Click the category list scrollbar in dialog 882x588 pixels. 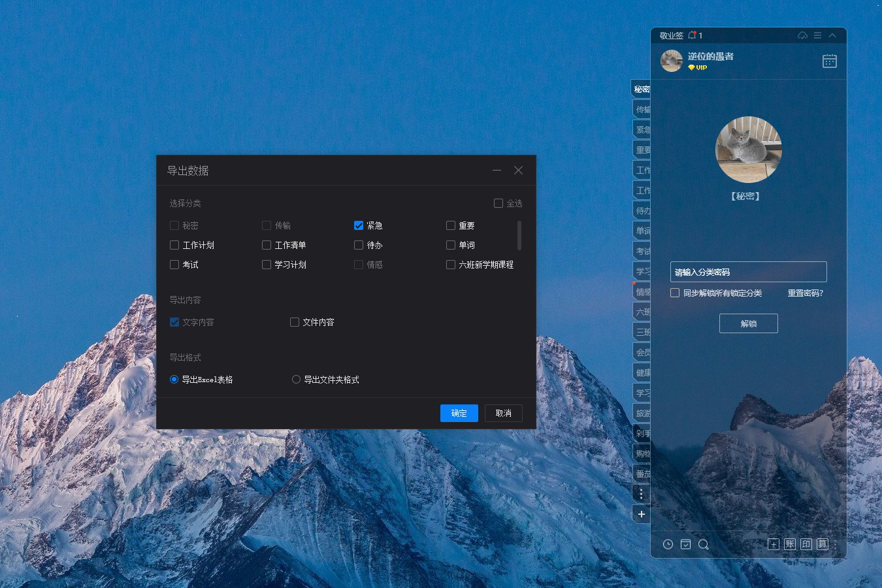(x=519, y=235)
